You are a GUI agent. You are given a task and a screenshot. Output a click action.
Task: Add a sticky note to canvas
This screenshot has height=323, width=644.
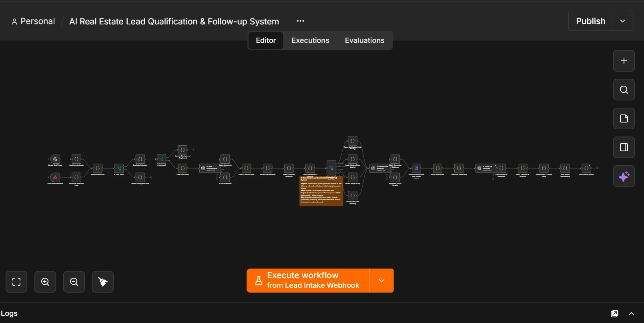624,118
